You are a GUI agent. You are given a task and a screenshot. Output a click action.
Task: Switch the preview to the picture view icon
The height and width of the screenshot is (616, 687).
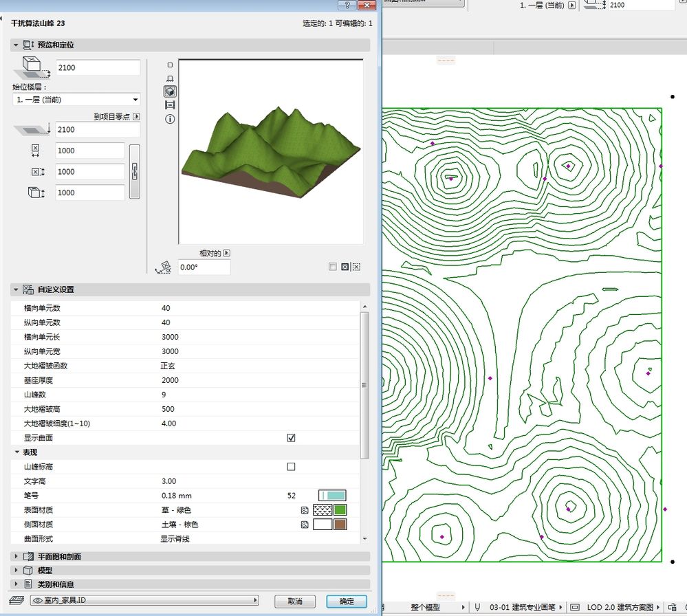pos(170,105)
